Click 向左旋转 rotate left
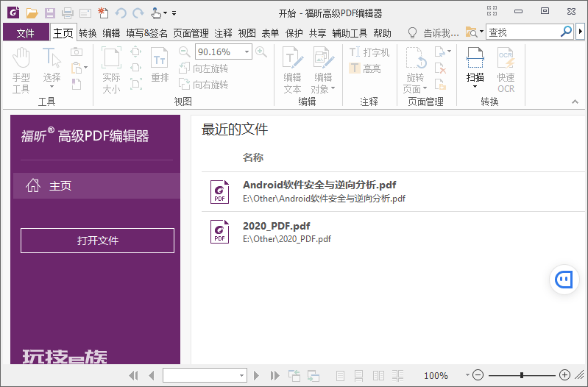 (203, 68)
